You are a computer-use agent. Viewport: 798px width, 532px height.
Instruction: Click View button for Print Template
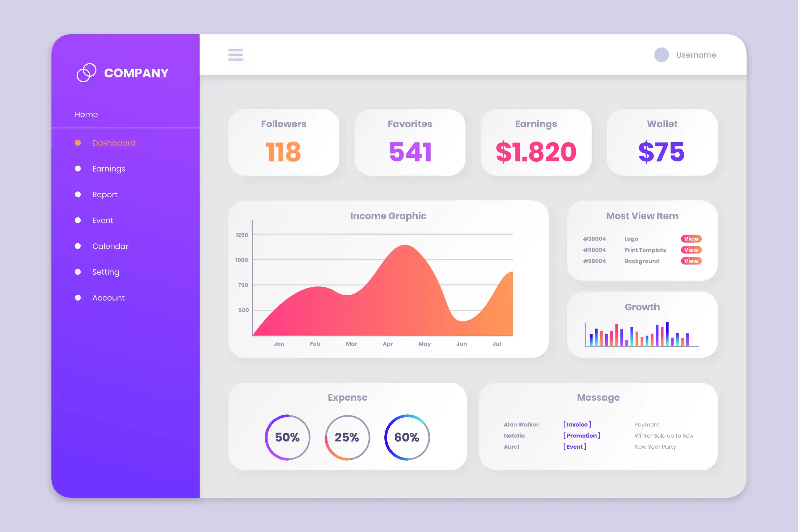click(x=691, y=250)
